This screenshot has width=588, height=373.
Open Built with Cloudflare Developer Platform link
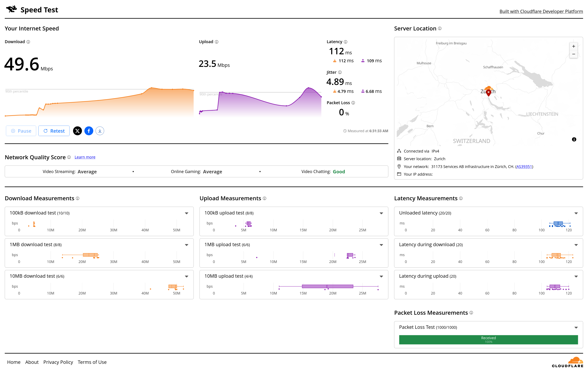(x=541, y=11)
